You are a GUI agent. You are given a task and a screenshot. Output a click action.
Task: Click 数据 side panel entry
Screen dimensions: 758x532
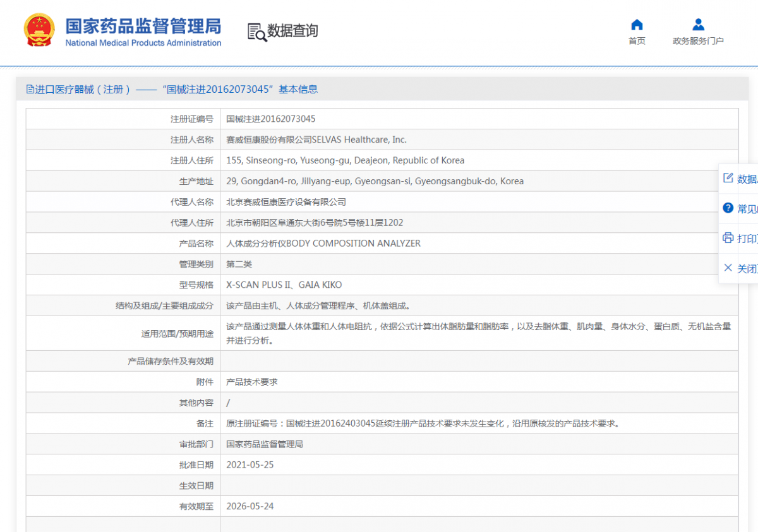[748, 179]
